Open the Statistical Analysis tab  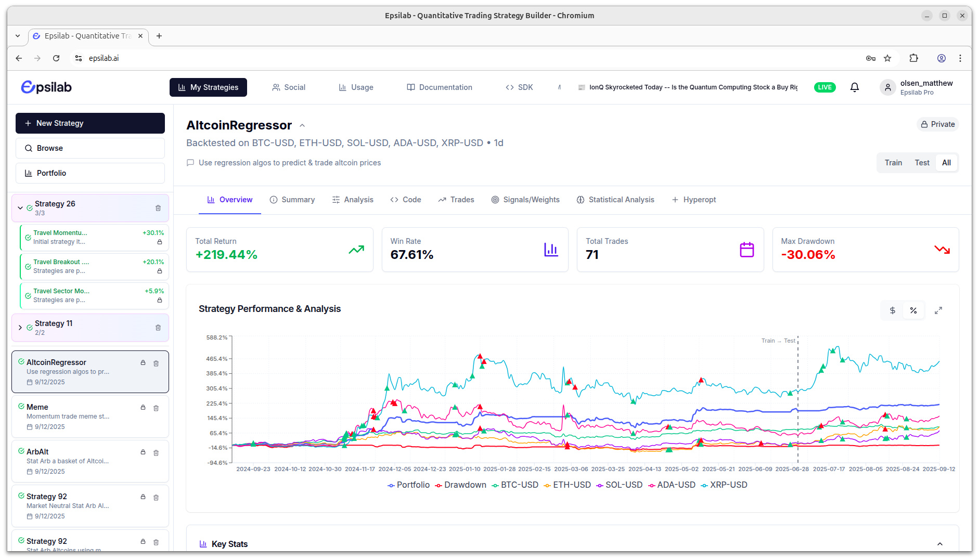(615, 200)
